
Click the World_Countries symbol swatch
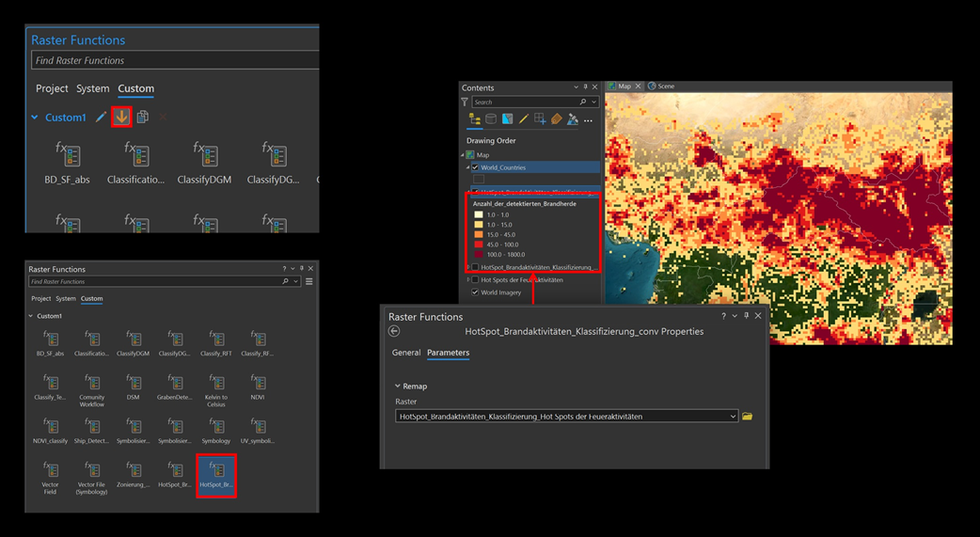[479, 180]
